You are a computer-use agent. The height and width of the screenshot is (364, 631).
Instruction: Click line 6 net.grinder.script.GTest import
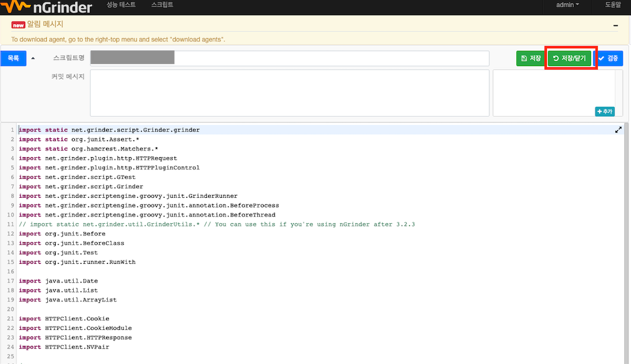pos(77,177)
